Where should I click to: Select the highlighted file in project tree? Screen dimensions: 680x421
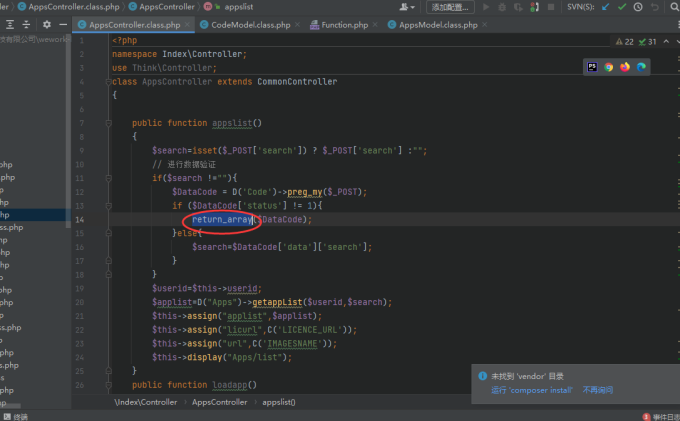33,215
